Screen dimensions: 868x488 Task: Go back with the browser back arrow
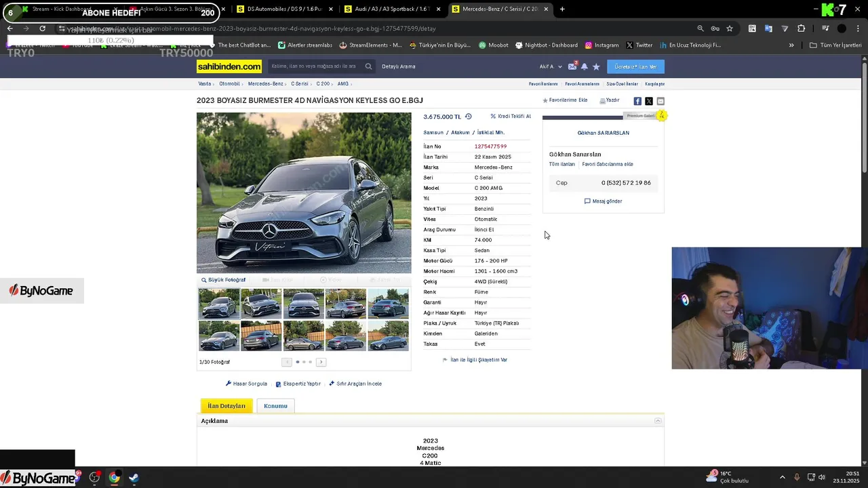click(10, 28)
